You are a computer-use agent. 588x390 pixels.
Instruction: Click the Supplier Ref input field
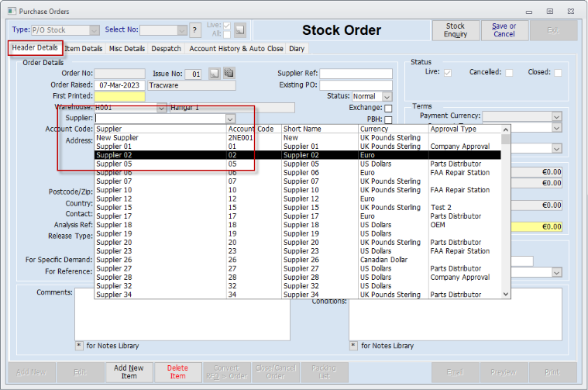[356, 74]
